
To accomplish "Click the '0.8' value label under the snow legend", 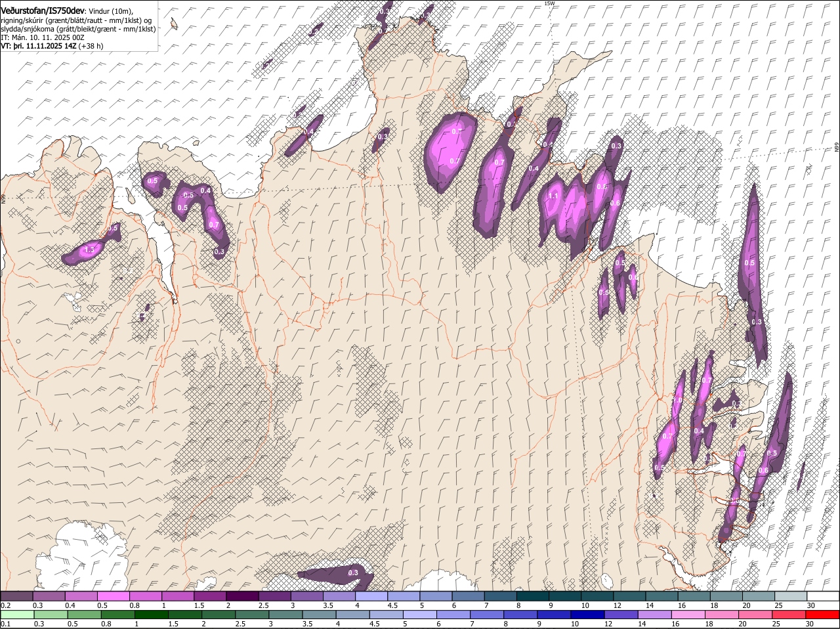I will click(135, 605).
